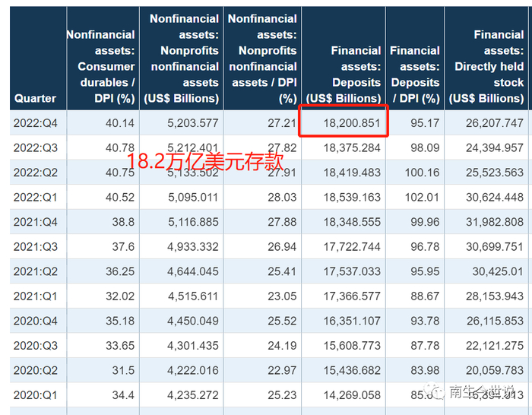Click the 18,539.163 deposits value

point(351,198)
